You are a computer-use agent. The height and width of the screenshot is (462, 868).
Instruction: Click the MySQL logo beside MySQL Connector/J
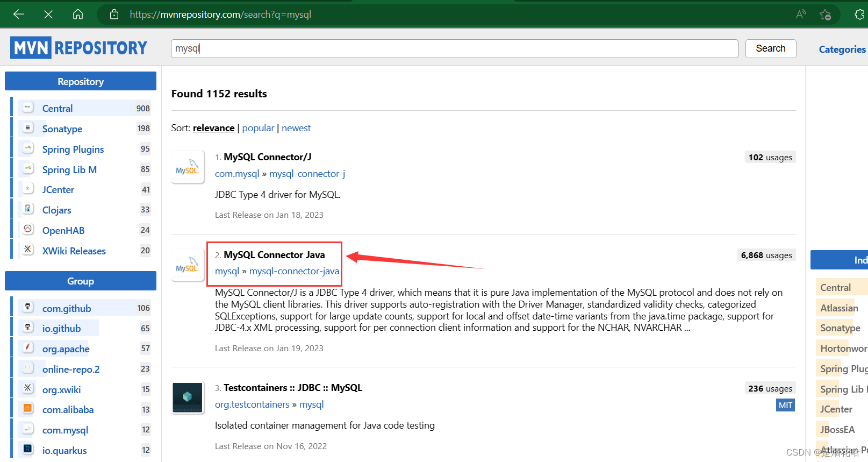(x=187, y=167)
